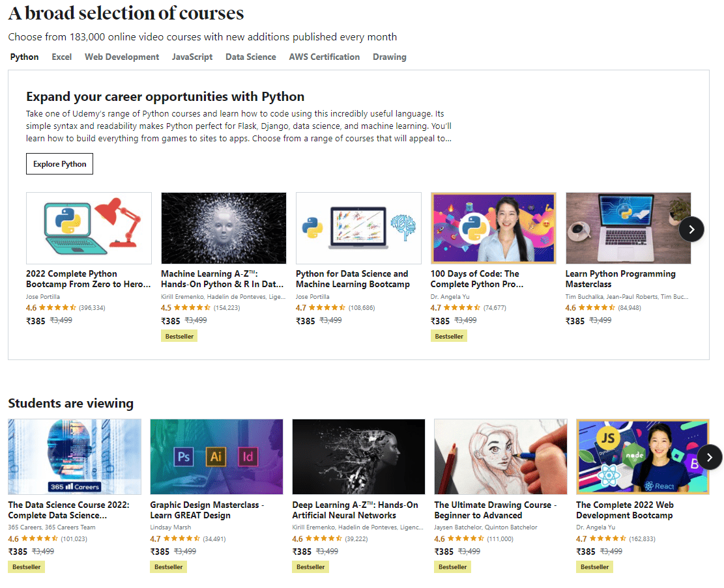The height and width of the screenshot is (588, 724).
Task: Click the Bestseller badge on Deep Learning A-Z
Action: tap(310, 567)
